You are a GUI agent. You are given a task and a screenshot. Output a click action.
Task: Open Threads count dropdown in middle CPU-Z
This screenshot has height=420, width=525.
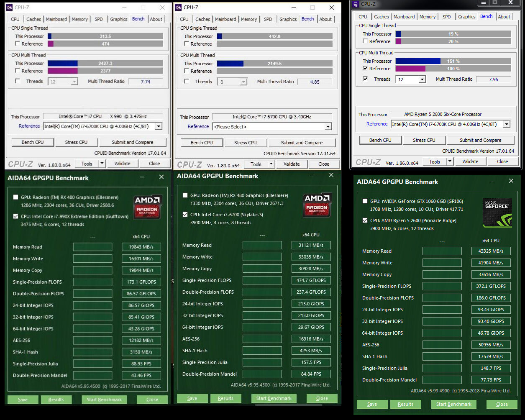click(x=243, y=82)
